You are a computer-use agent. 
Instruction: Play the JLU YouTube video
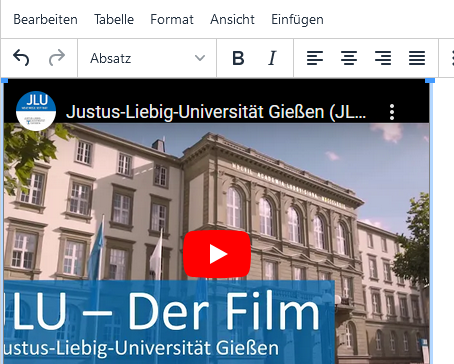pyautogui.click(x=217, y=254)
